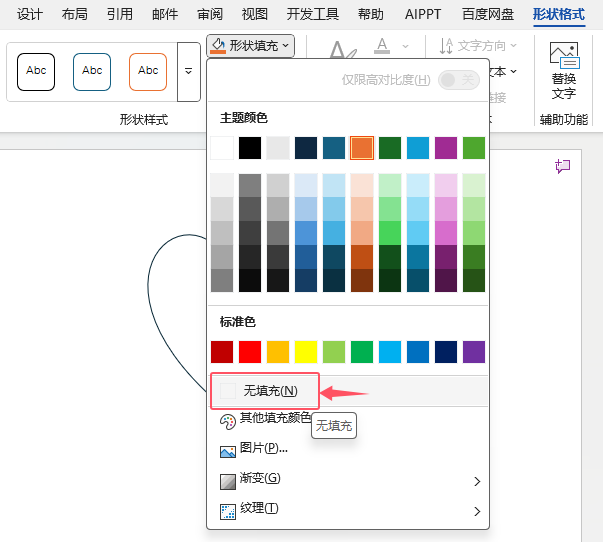Open the 形状填充 dropdown button

tap(250, 46)
